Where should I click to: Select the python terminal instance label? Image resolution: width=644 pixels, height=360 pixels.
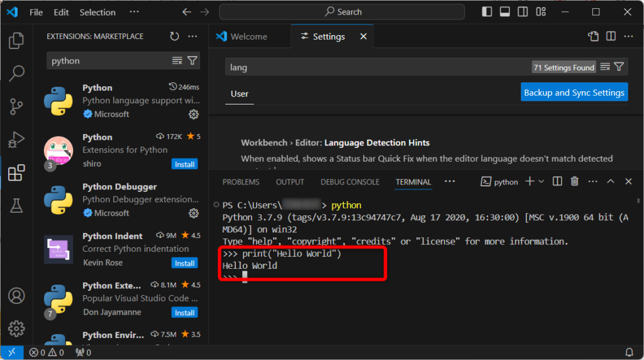pyautogui.click(x=499, y=182)
